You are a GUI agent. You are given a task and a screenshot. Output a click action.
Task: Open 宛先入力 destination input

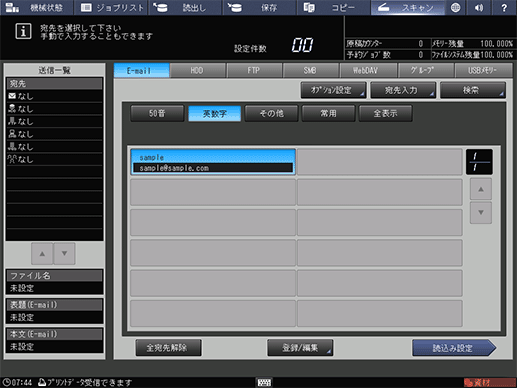(403, 90)
